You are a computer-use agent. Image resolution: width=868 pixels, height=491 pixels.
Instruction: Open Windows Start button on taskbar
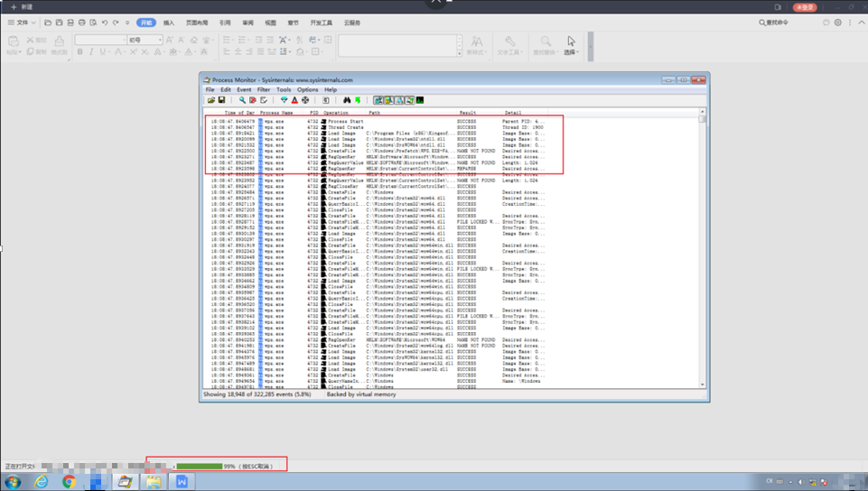click(x=13, y=482)
